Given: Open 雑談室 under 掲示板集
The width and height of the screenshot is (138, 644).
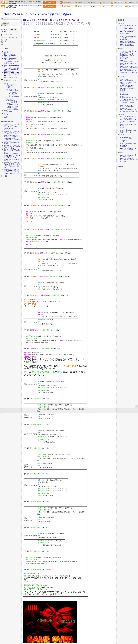Looking at the screenshot, I should click(8, 87).
